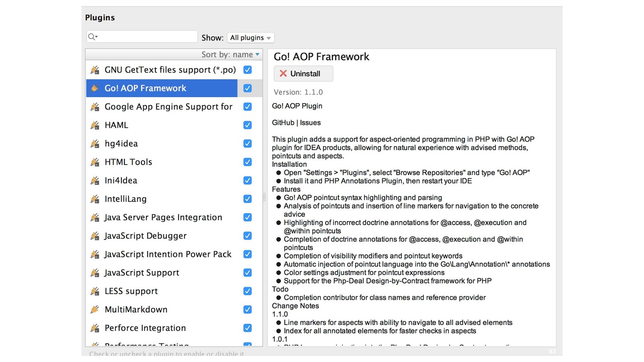Click the plugin icon beside HAML

[95, 125]
